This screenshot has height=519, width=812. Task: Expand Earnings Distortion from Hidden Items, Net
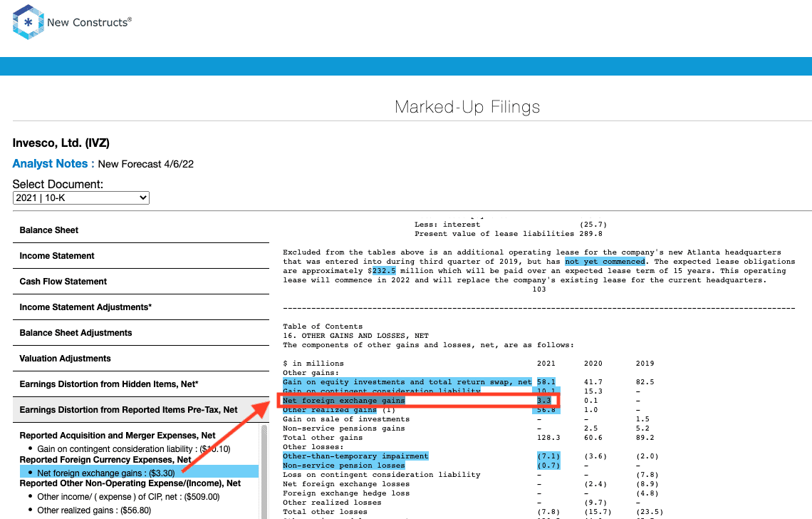(x=141, y=384)
